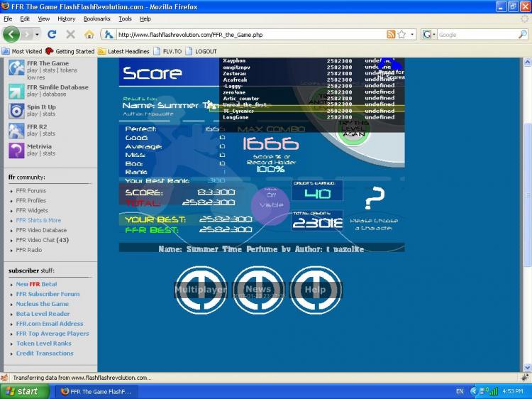Open New FFR Beta link
Image resolution: width=532 pixels, height=399 pixels.
36,284
